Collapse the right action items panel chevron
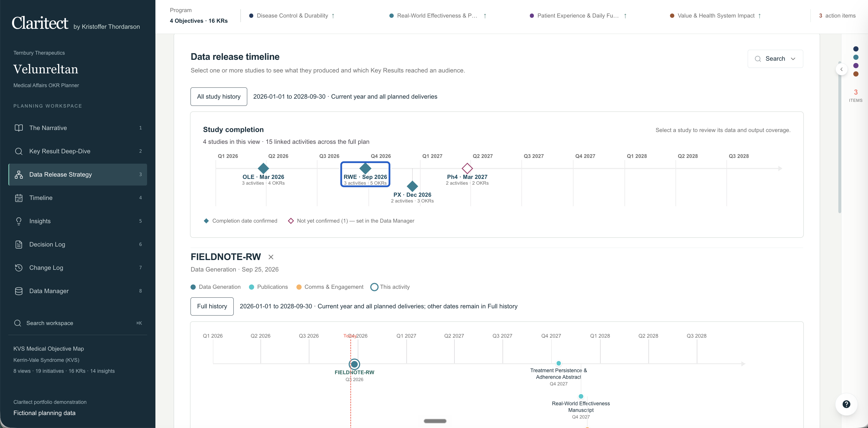The height and width of the screenshot is (428, 868). 842,69
